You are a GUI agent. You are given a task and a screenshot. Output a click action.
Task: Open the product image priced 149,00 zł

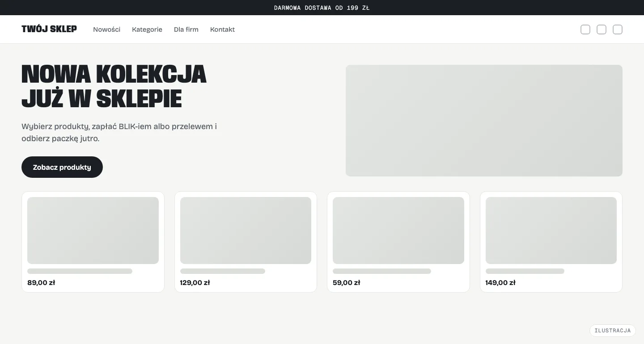pos(551,231)
